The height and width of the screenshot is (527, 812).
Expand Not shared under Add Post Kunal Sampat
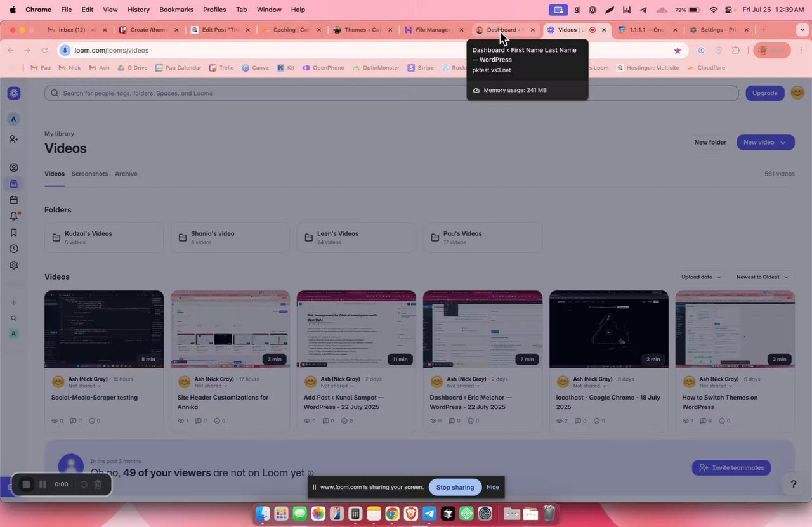coord(337,386)
